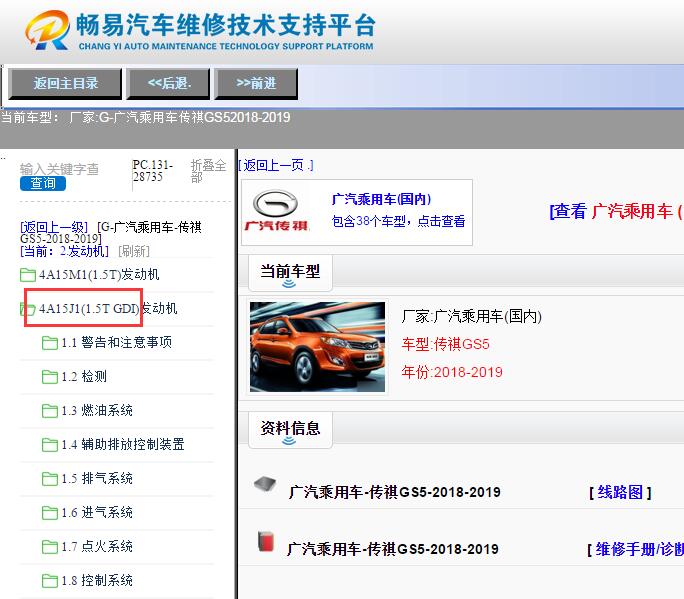The width and height of the screenshot is (684, 599).
Task: Click the folder icon beside 1.8 控制系统
Action: 50,581
